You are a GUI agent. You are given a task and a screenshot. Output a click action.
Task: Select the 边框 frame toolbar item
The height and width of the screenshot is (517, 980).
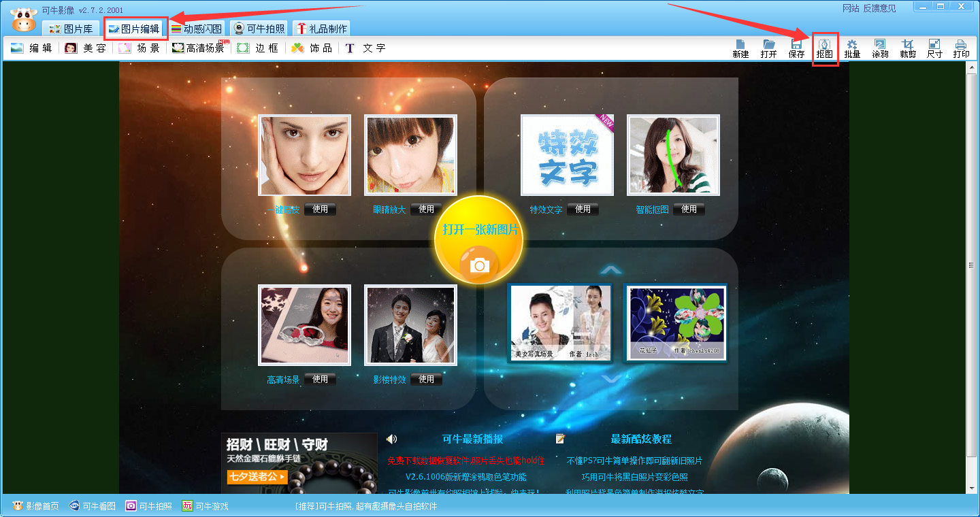[x=258, y=48]
